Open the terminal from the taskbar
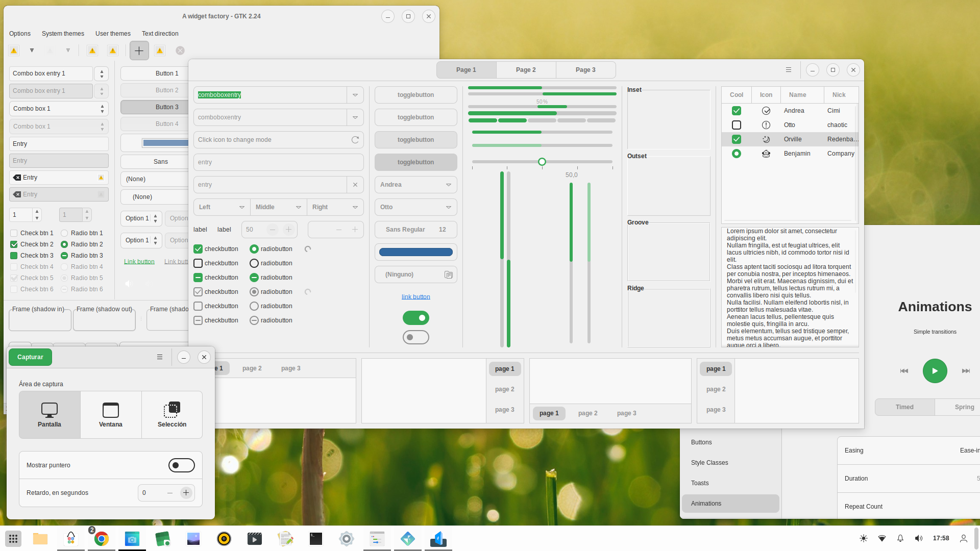 (x=316, y=538)
